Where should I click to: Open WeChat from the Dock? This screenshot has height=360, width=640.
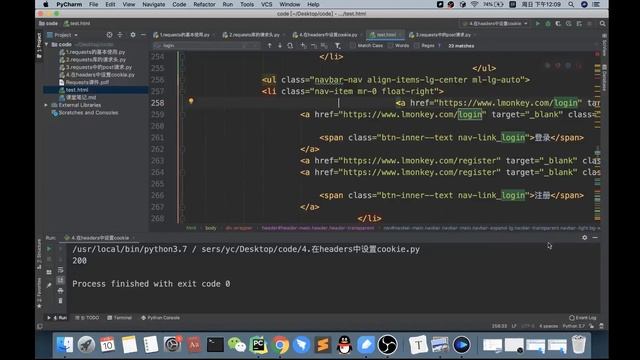(237, 345)
